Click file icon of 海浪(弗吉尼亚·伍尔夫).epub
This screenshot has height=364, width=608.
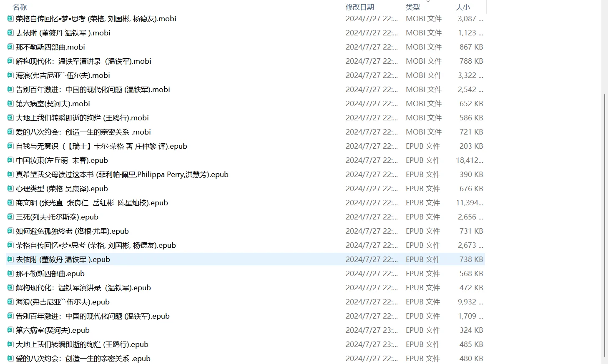pyautogui.click(x=10, y=302)
